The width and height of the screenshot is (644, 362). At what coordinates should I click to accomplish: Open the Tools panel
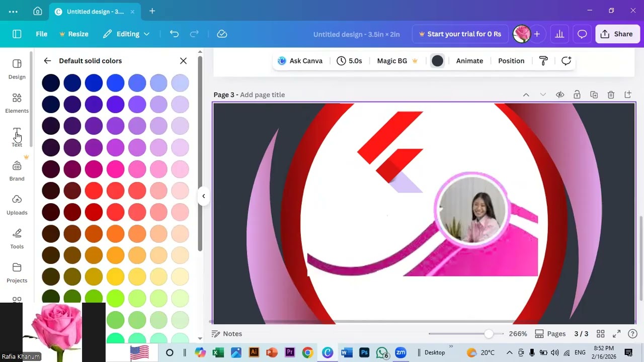(x=17, y=239)
